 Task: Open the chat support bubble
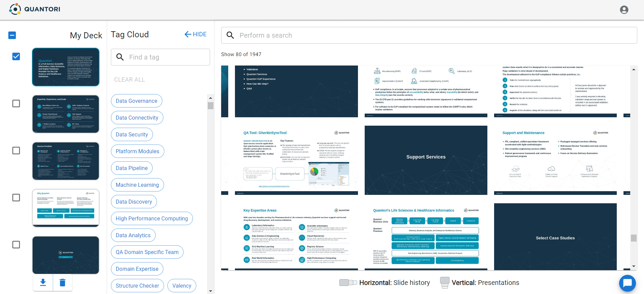click(x=627, y=283)
